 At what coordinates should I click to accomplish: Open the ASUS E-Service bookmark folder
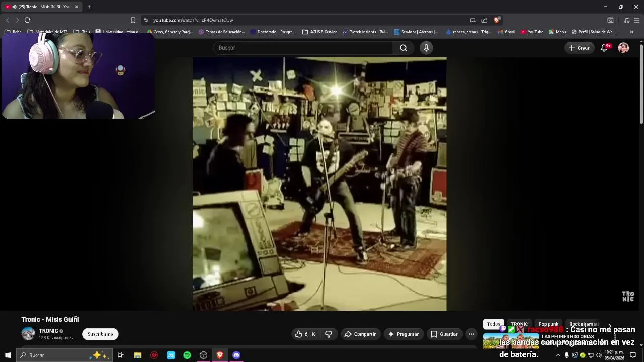click(x=319, y=32)
